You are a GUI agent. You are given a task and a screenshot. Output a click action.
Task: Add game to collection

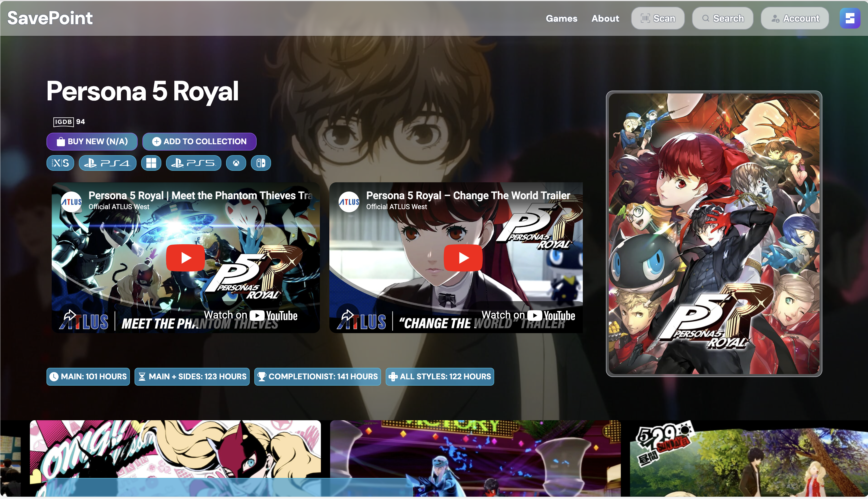coord(199,142)
